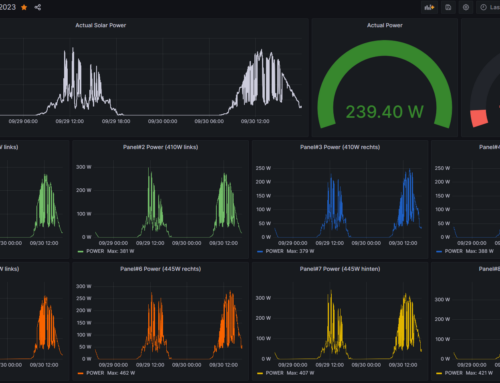This screenshot has width=500, height=383.
Task: Toggle POWER series with Max: 421 W
Action: pyautogui.click(x=454, y=373)
